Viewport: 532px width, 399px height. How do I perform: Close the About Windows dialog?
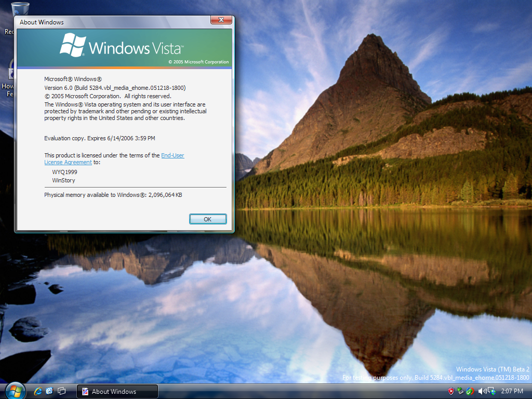coord(221,20)
